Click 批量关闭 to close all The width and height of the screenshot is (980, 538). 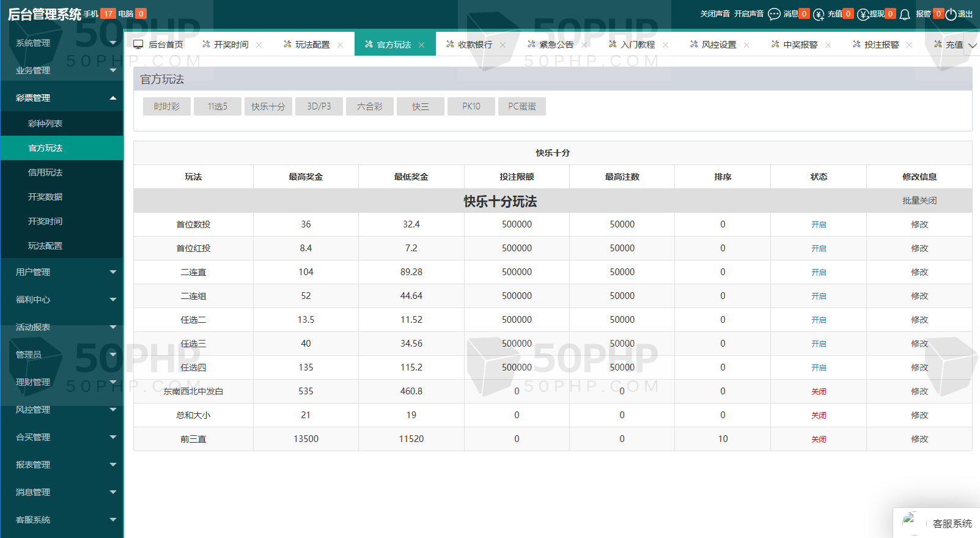919,201
